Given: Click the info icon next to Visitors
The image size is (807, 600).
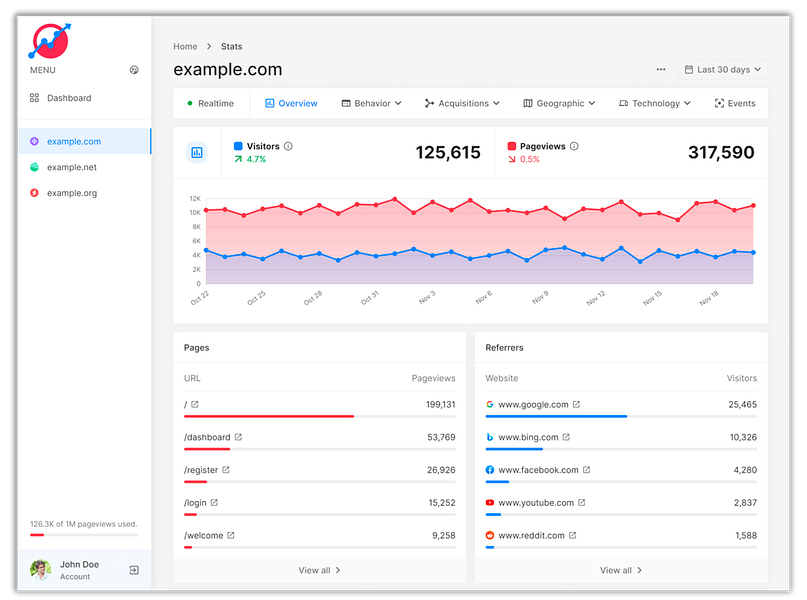Looking at the screenshot, I should tap(288, 146).
